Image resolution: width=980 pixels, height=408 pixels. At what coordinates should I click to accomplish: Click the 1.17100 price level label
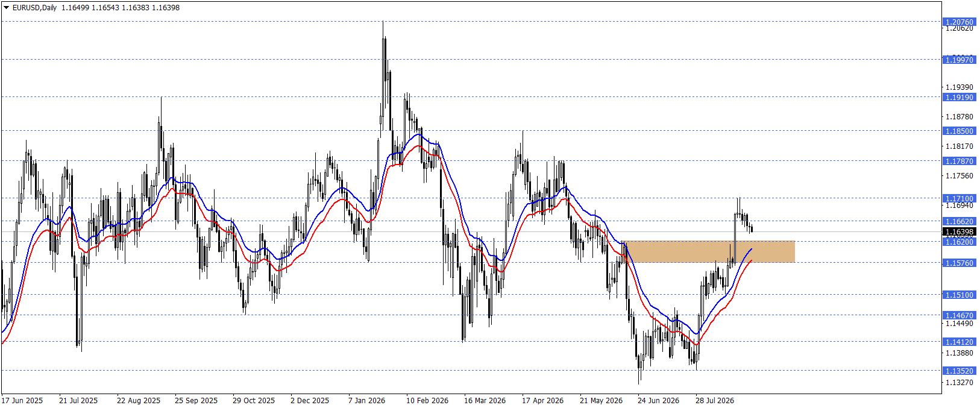(959, 198)
